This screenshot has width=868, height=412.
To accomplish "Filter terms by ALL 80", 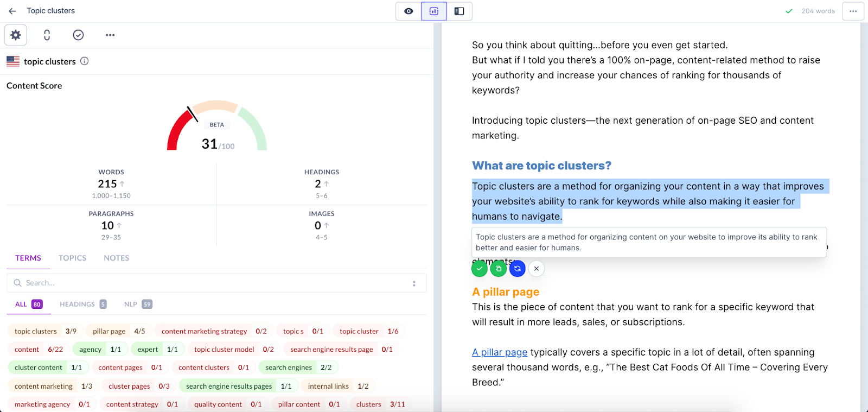I will (29, 305).
